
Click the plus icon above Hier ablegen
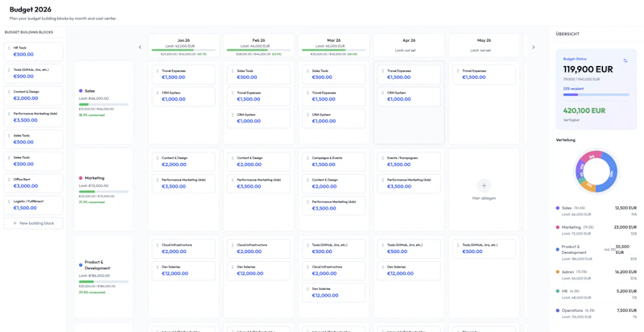tap(484, 185)
